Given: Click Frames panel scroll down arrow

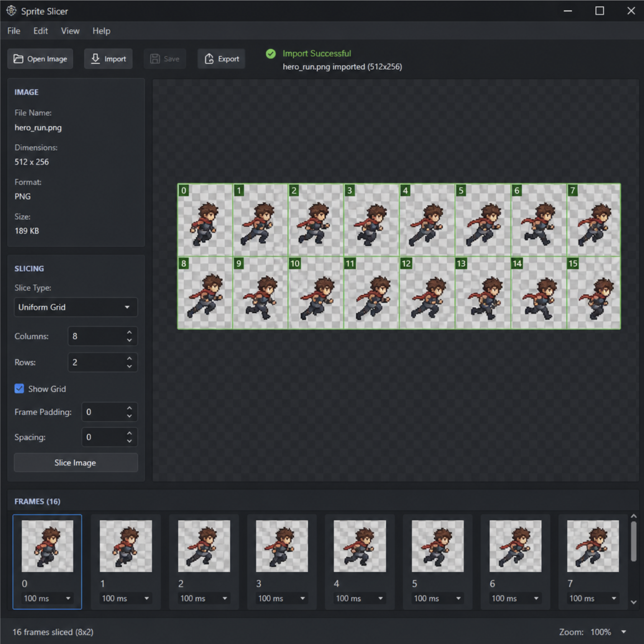Looking at the screenshot, I should (x=634, y=602).
